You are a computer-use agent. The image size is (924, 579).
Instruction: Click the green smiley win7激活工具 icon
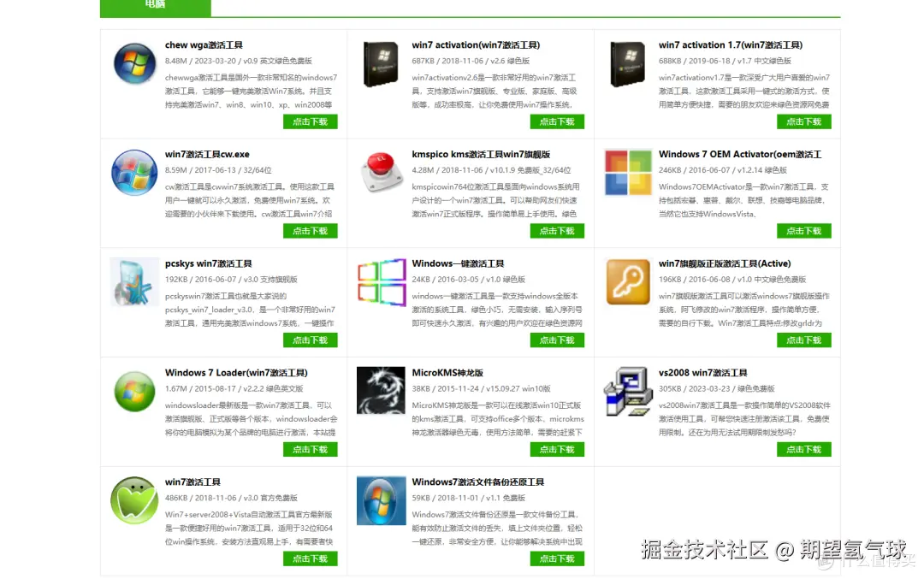coord(134,500)
